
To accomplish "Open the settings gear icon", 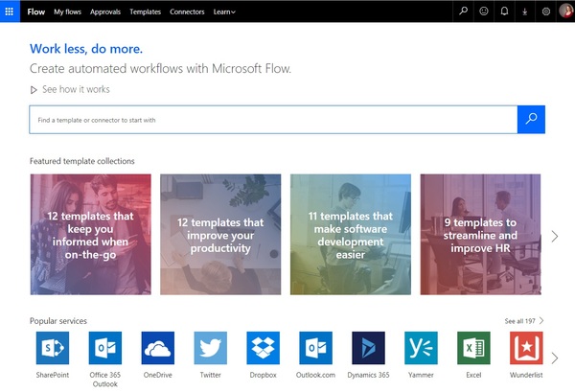I will click(545, 12).
